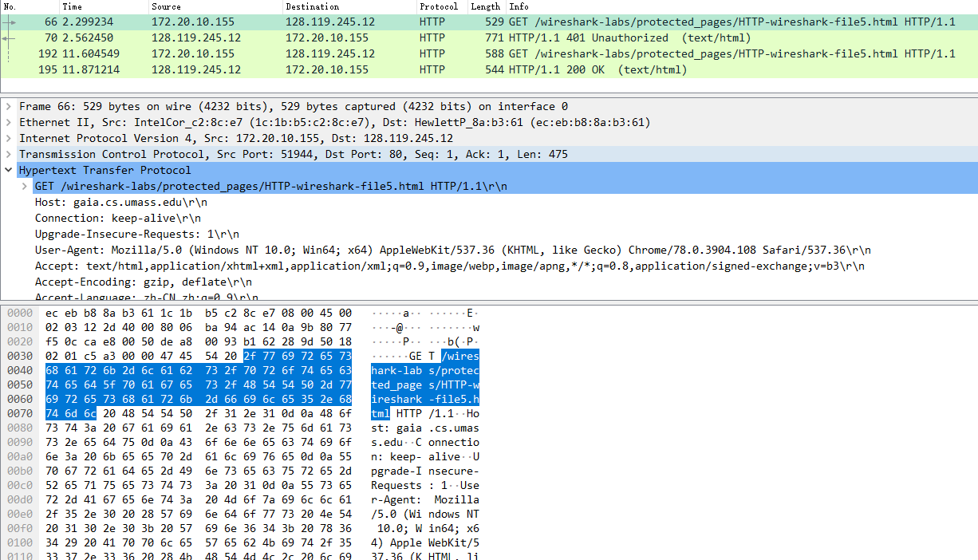
Task: Click the Protocol column header
Action: pyautogui.click(x=442, y=6)
